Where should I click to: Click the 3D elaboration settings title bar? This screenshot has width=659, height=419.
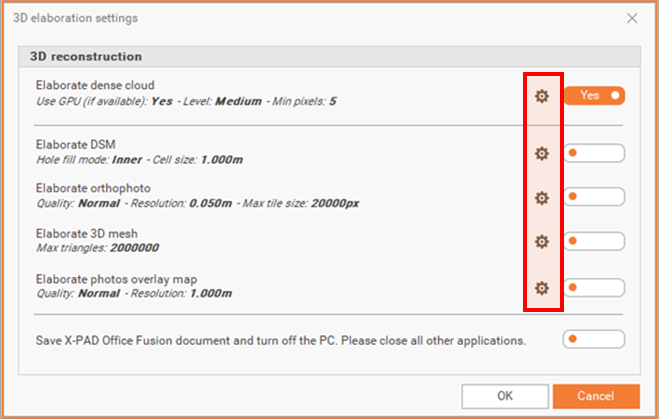point(300,18)
